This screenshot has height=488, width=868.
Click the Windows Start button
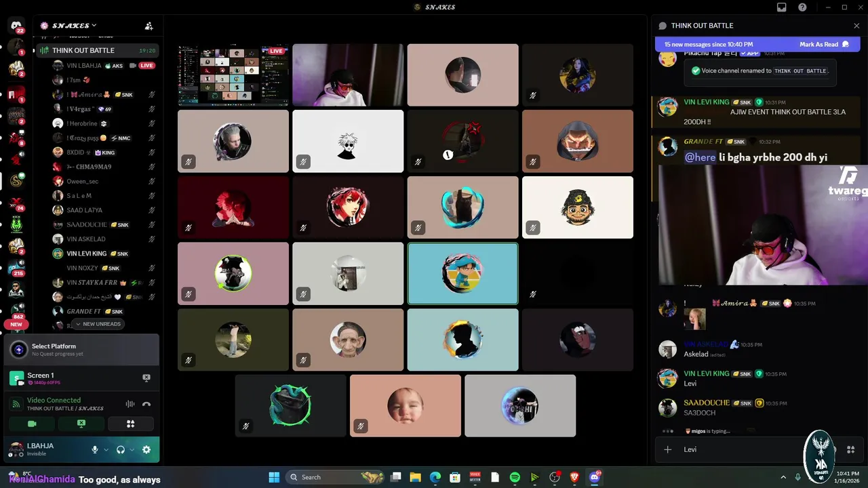coord(274,477)
